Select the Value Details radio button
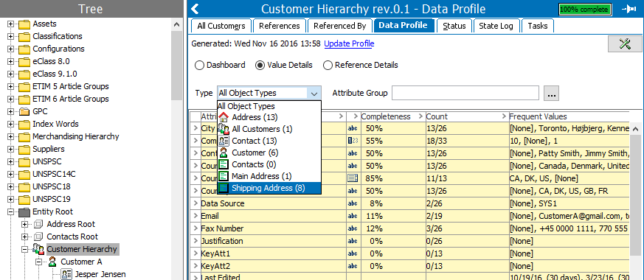 (x=260, y=65)
